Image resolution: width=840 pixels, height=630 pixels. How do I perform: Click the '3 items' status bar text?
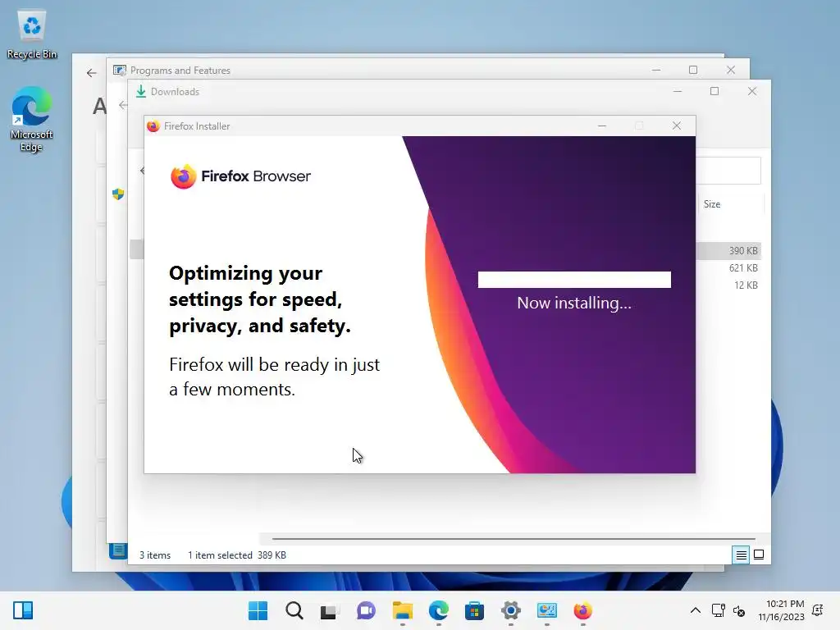pyautogui.click(x=155, y=555)
